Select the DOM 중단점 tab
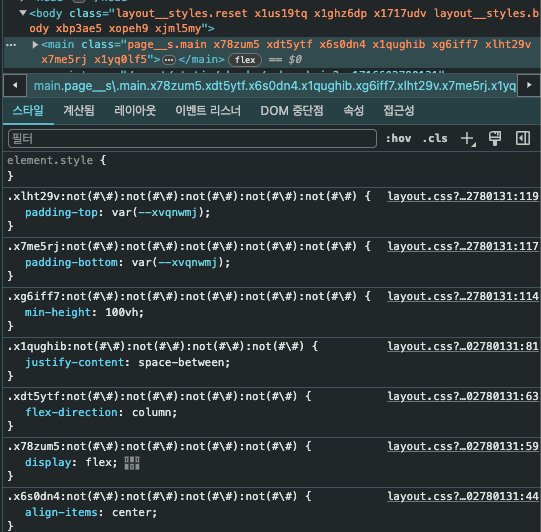 pyautogui.click(x=292, y=110)
